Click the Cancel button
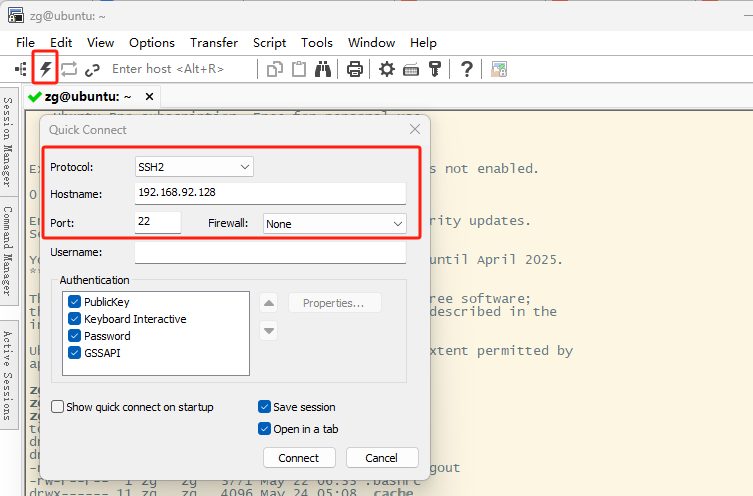Screen dimensions: 753x496 tap(382, 458)
